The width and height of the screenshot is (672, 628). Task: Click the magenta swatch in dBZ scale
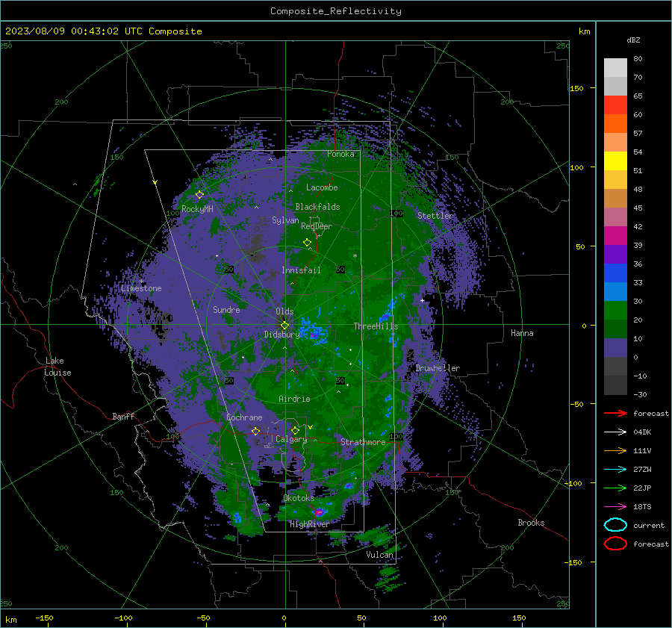615,236
